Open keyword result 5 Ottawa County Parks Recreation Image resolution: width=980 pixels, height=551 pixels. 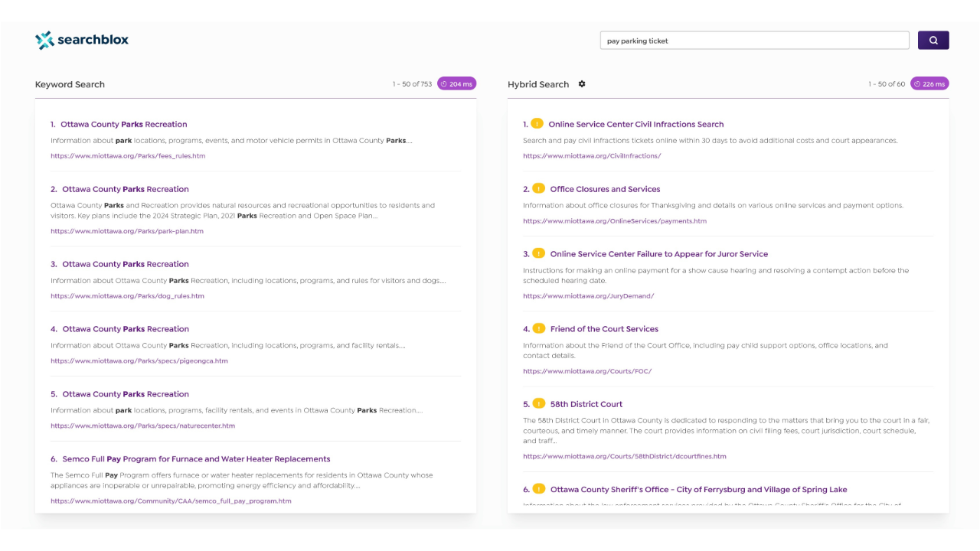pos(126,394)
